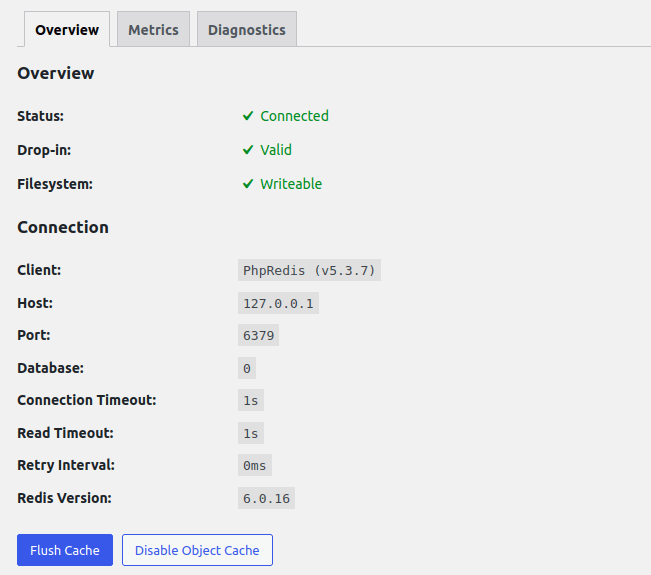Select the Overview tab
This screenshot has height=575, width=651.
(x=67, y=30)
